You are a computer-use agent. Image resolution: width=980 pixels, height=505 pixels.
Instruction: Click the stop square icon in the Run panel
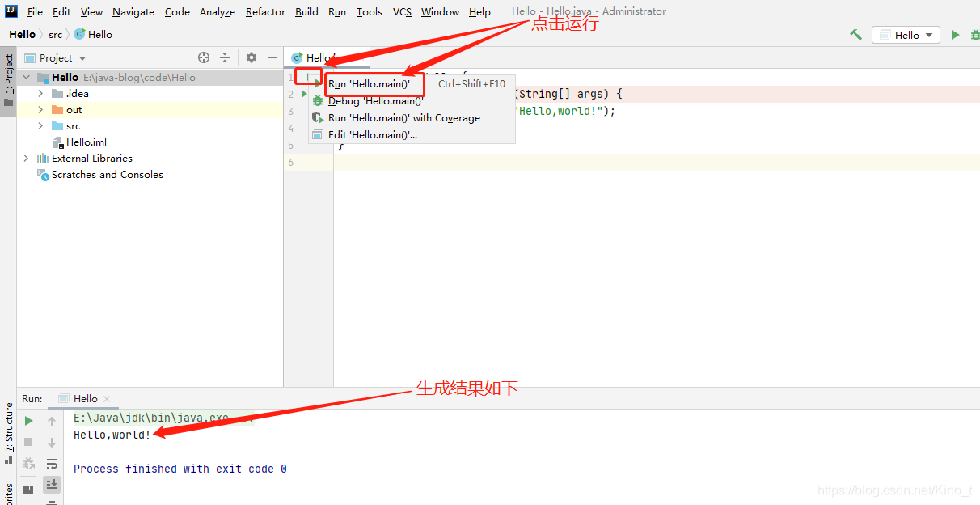coord(28,442)
